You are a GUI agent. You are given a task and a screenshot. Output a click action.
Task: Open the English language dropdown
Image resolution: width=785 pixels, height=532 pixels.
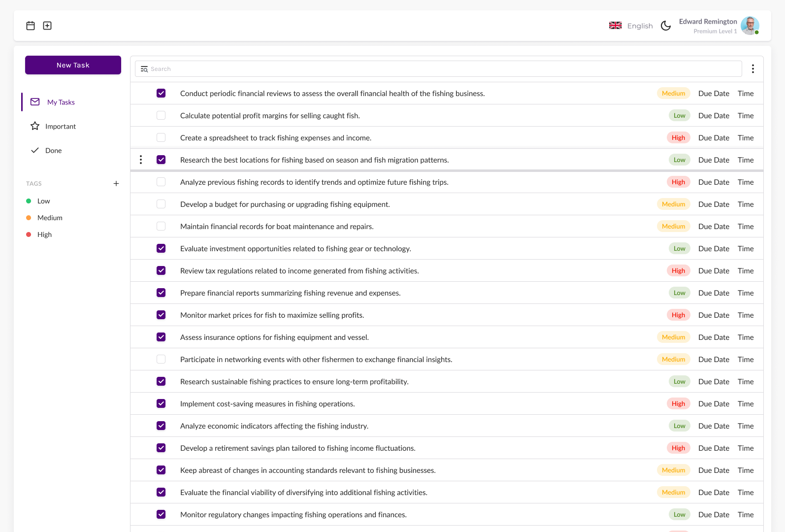[x=640, y=26]
